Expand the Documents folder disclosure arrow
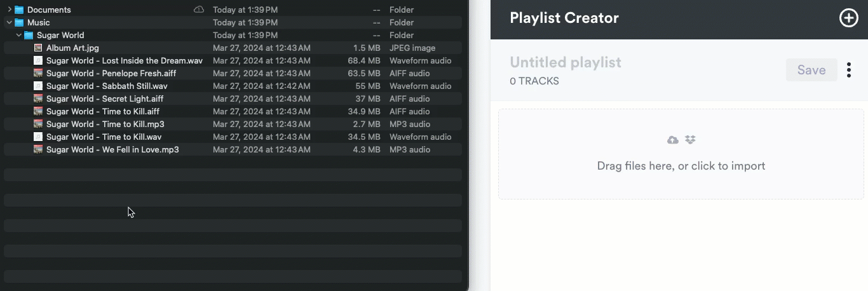This screenshot has height=291, width=868. 10,10
